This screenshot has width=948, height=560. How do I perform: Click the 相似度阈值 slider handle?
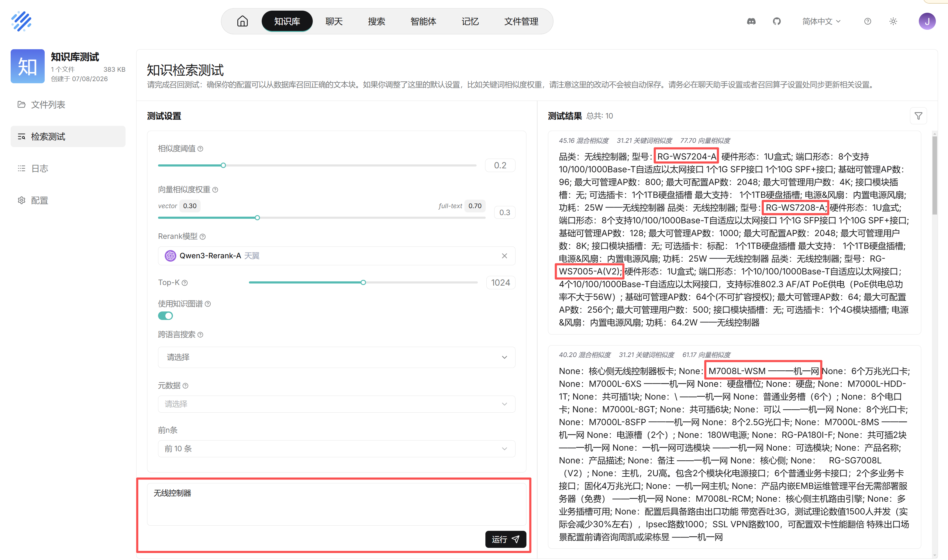click(223, 165)
